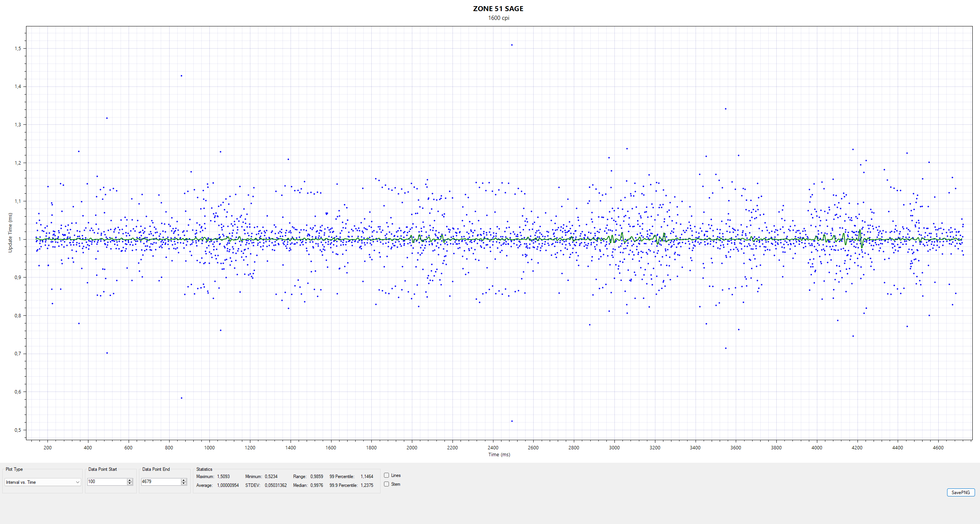Select the 99 Percentile value 1,1464
The height and width of the screenshot is (524, 980).
367,477
